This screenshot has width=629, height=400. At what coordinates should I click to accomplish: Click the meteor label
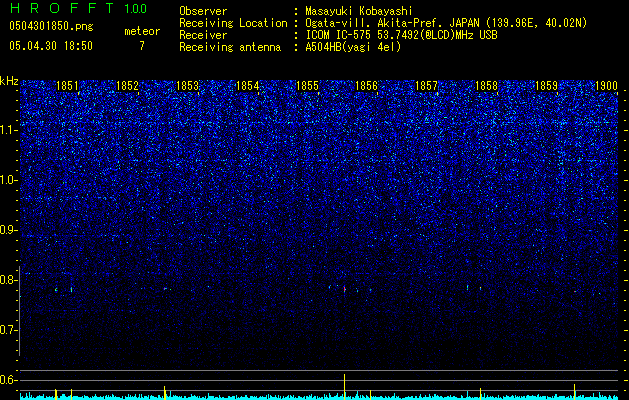(x=142, y=31)
